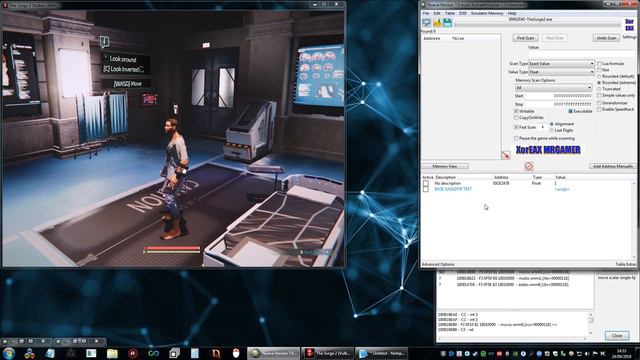Switch to The Surge 2 taskbar button
Image resolution: width=640 pixels, height=360 pixels.
click(x=327, y=353)
